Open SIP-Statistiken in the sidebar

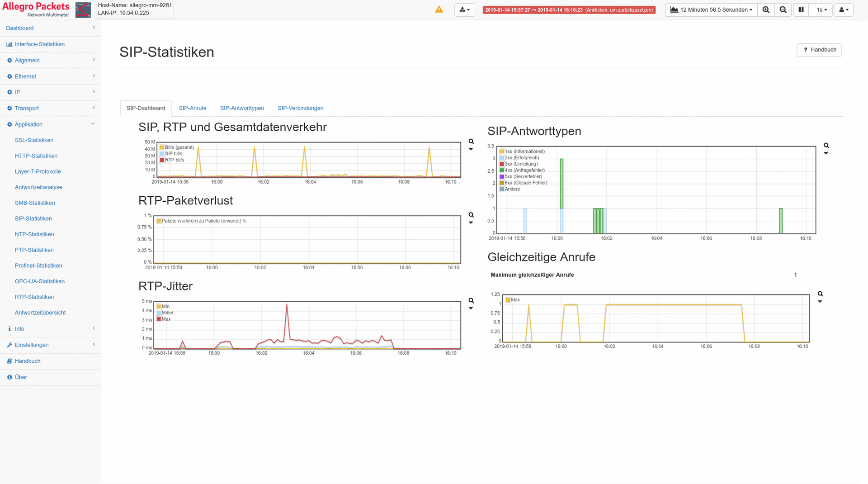click(33, 218)
